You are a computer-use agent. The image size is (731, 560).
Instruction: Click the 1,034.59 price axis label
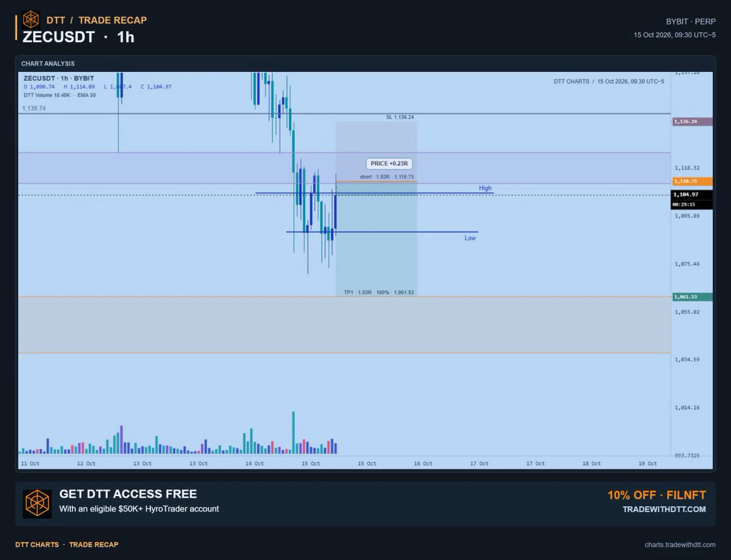[x=687, y=360]
